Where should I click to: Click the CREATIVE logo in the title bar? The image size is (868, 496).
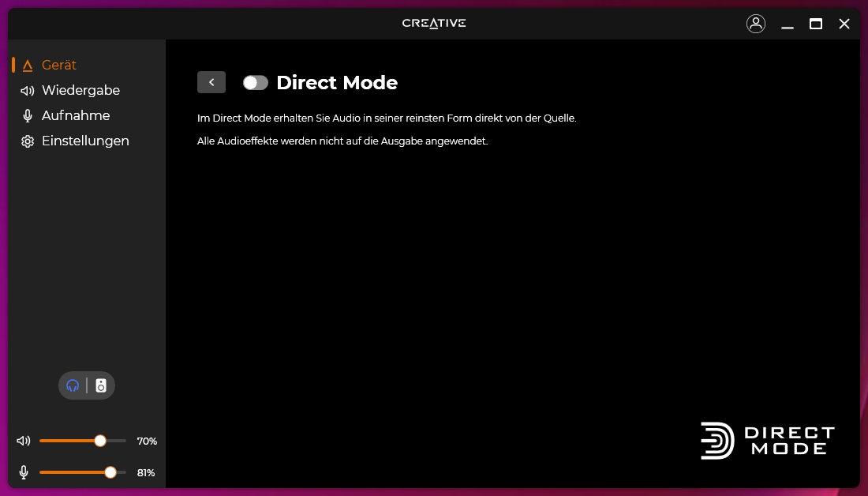[x=433, y=23]
